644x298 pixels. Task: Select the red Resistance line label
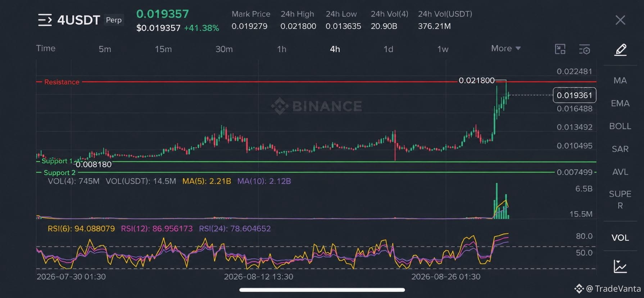tap(62, 82)
